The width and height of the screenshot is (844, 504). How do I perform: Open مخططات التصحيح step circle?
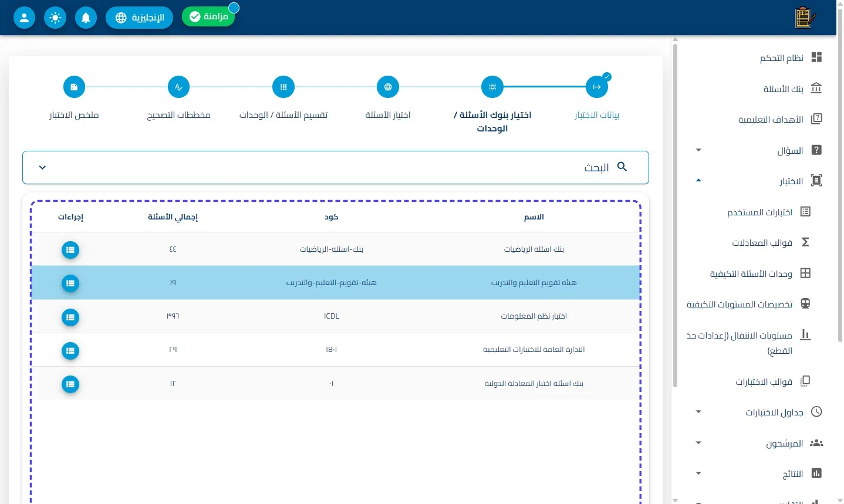click(178, 87)
